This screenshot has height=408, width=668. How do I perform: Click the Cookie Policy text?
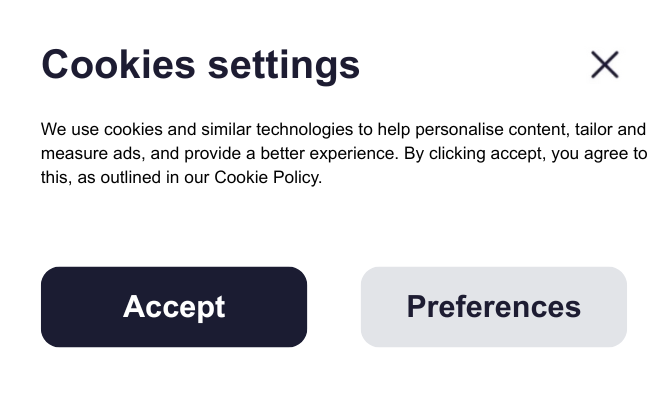[x=267, y=178]
